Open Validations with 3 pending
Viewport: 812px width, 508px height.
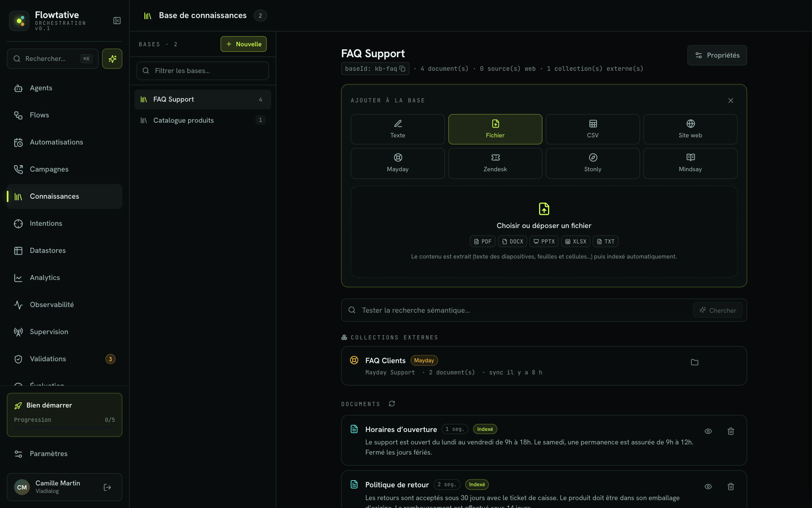point(64,359)
